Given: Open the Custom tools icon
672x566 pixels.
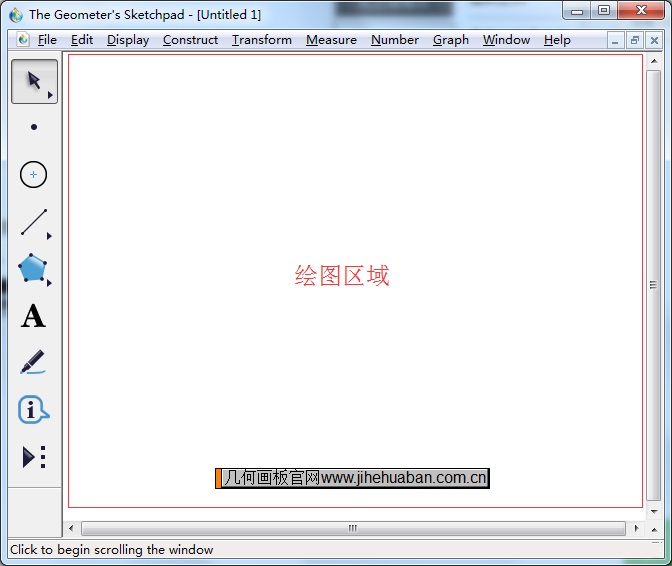Looking at the screenshot, I should click(x=34, y=457).
